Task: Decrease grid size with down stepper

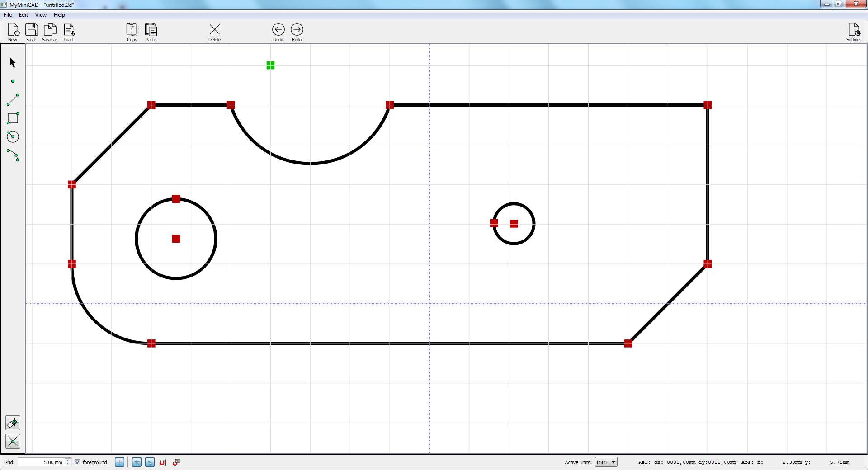Action: 68,464
